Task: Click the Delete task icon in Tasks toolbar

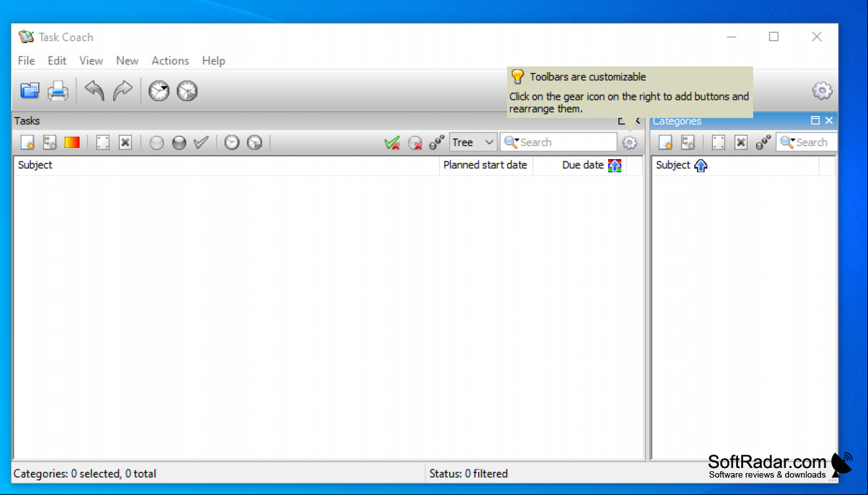Action: pos(125,142)
